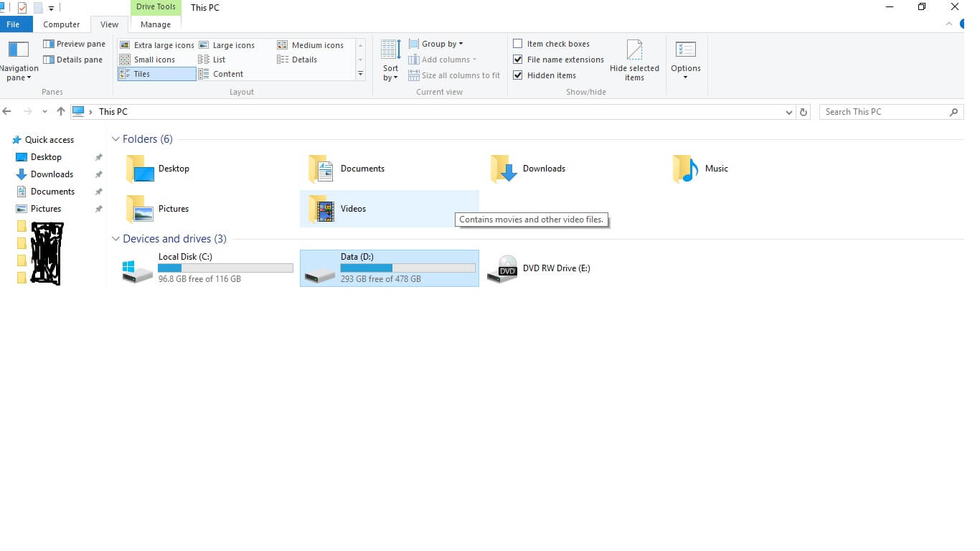Click the search magnifier icon
The image size is (980, 551).
(953, 112)
